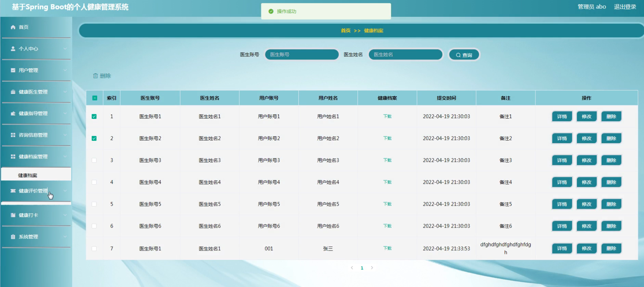Go to next page arrow in pagination
The width and height of the screenshot is (644, 287).
click(372, 268)
